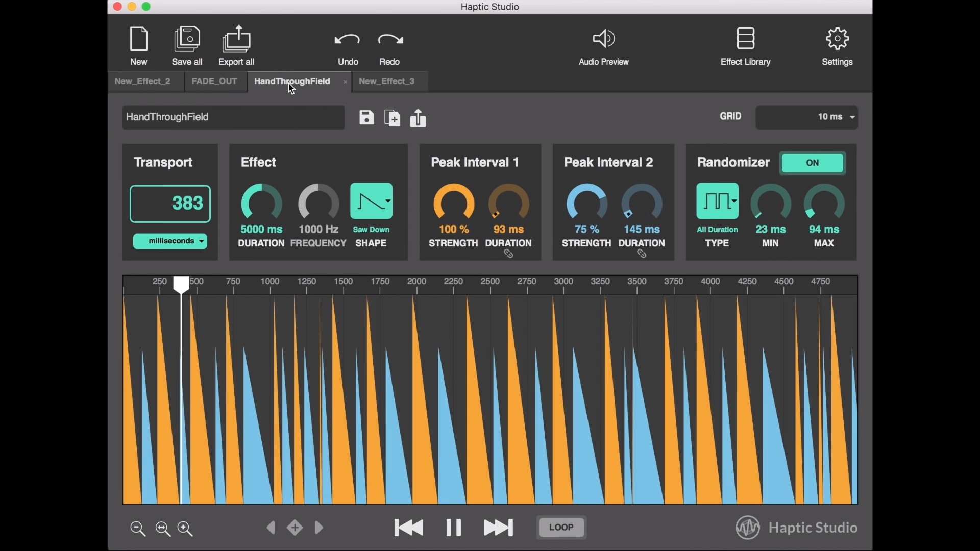This screenshot has height=551, width=980.
Task: Click the Undo arrow
Action: click(x=348, y=40)
